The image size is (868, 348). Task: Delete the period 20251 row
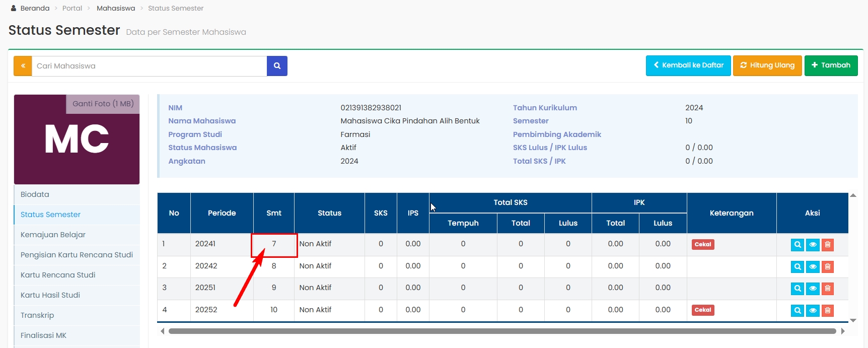(x=827, y=289)
